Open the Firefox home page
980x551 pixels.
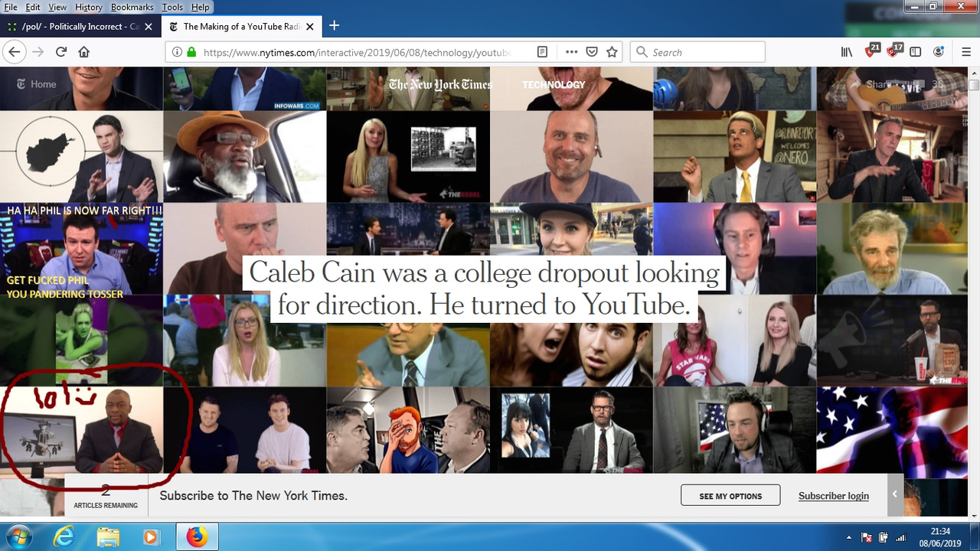(x=84, y=52)
